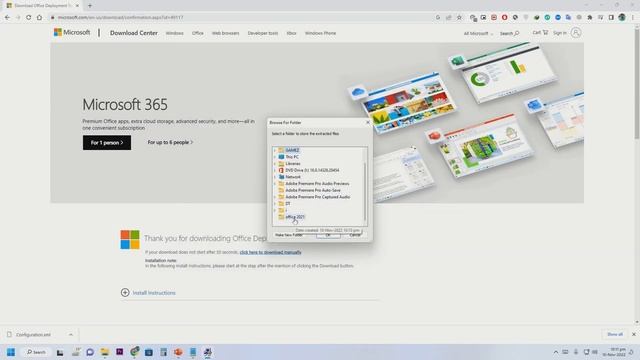Open the Configuration.xml download options chevron
The image size is (640, 360).
coord(71,335)
